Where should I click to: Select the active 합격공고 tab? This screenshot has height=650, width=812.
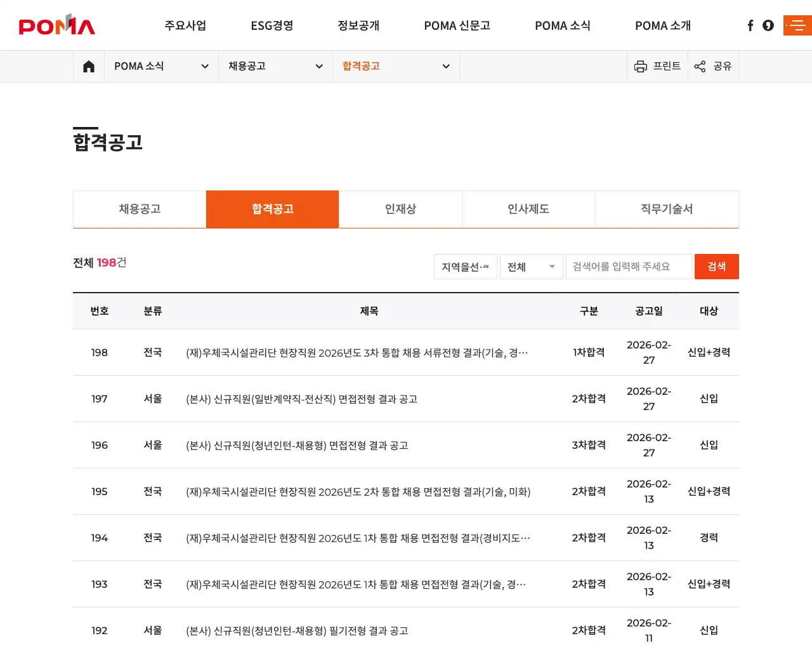(x=273, y=209)
